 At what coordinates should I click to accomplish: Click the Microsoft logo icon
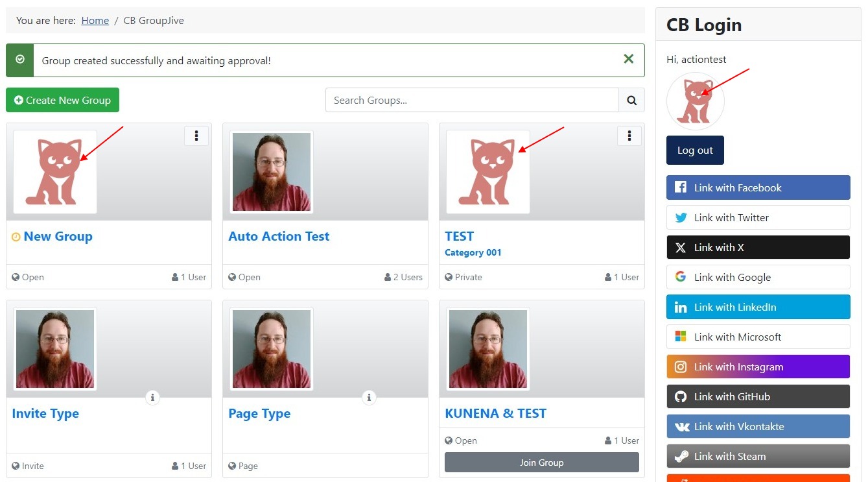[x=681, y=337]
